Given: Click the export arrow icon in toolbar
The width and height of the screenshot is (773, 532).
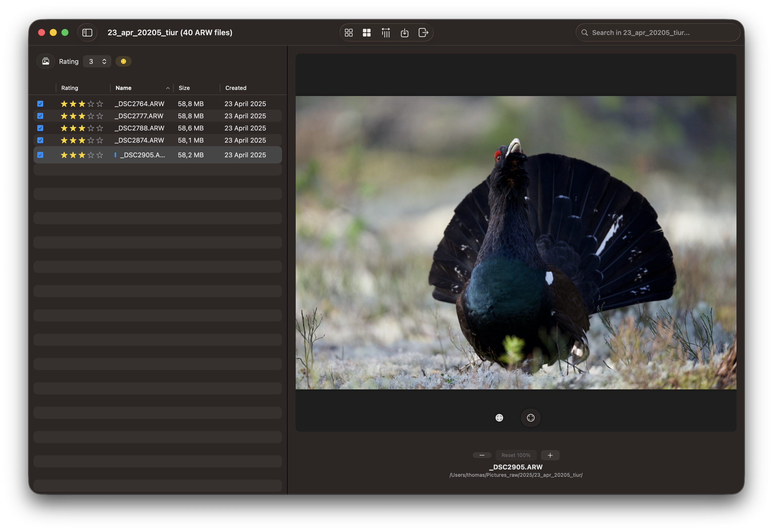Looking at the screenshot, I should pos(423,33).
